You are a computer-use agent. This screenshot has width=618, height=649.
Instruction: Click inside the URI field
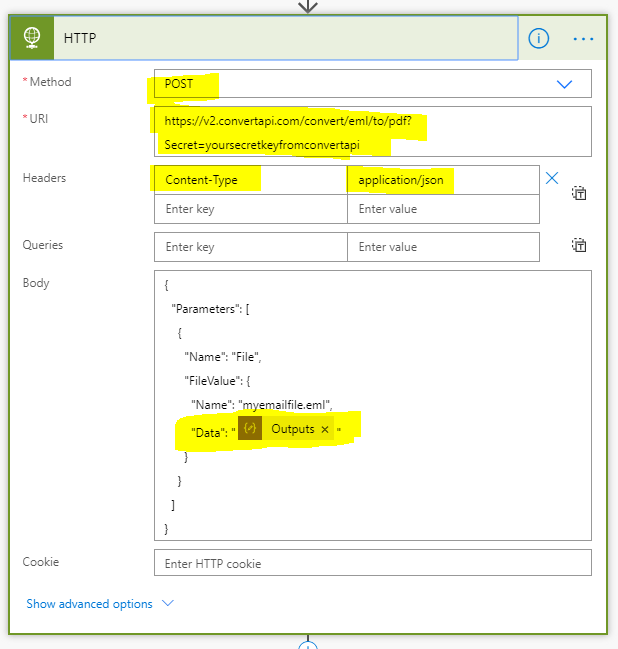372,133
